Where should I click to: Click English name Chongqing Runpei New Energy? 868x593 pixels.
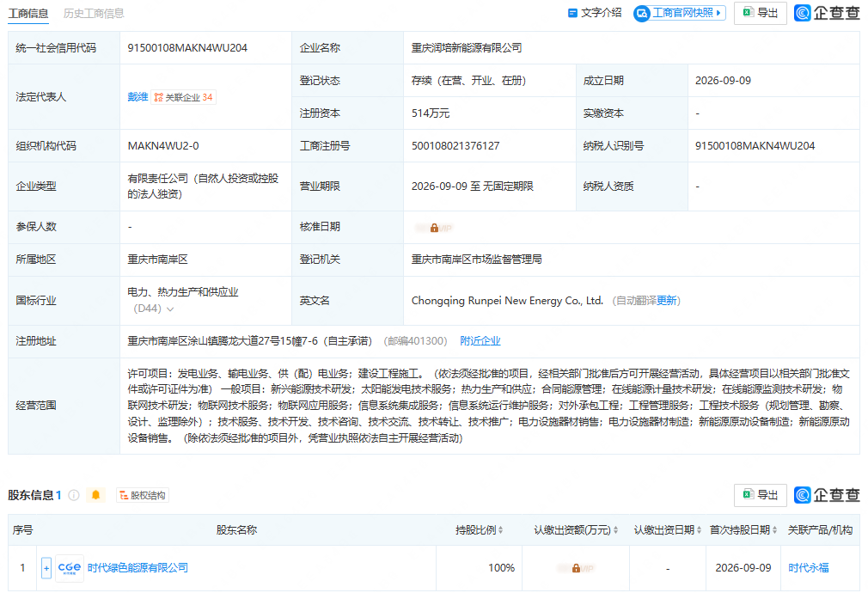pos(507,301)
